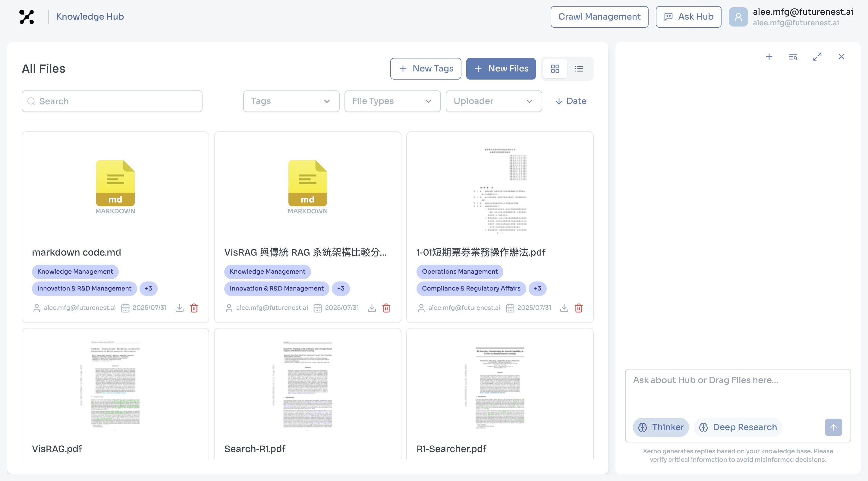Image resolution: width=868 pixels, height=481 pixels.
Task: Enable Deep Research mode
Action: click(738, 427)
